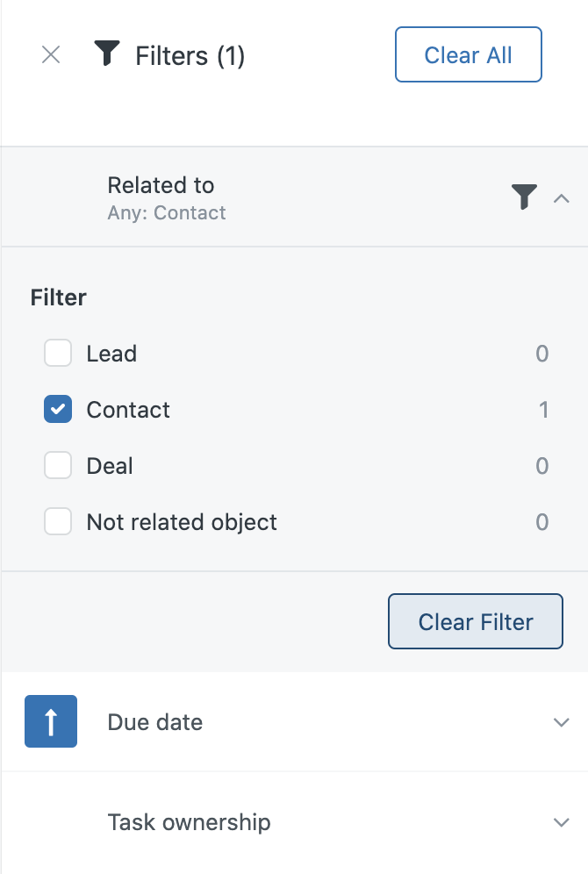Open the Due date filter row
Screen dimensions: 588x874
294,722
